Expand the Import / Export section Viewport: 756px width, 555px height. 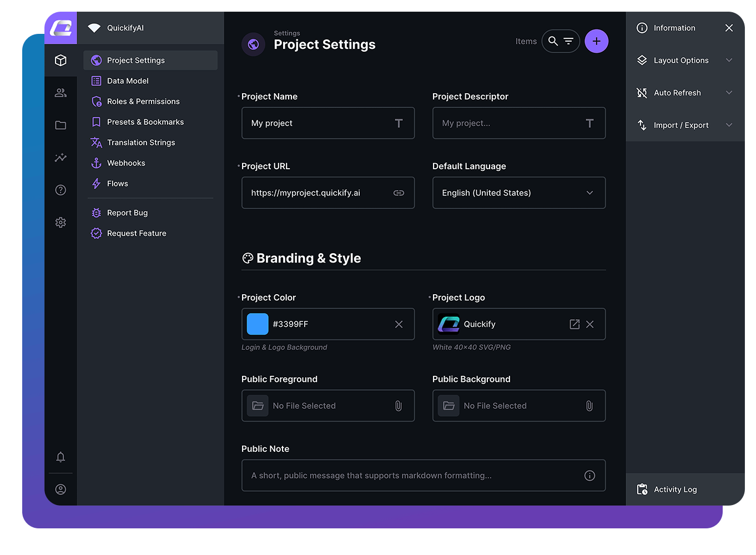tap(685, 125)
